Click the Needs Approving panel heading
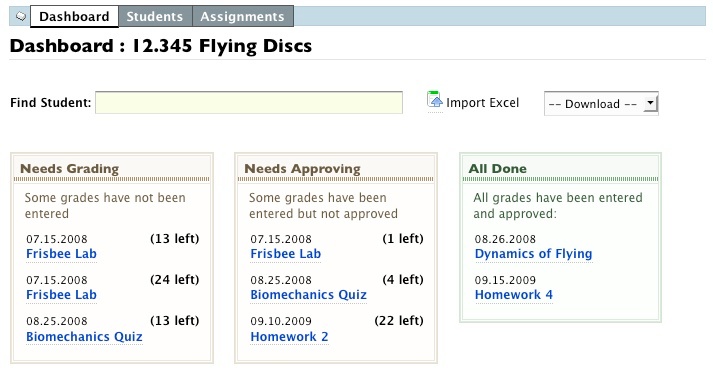 pos(302,169)
